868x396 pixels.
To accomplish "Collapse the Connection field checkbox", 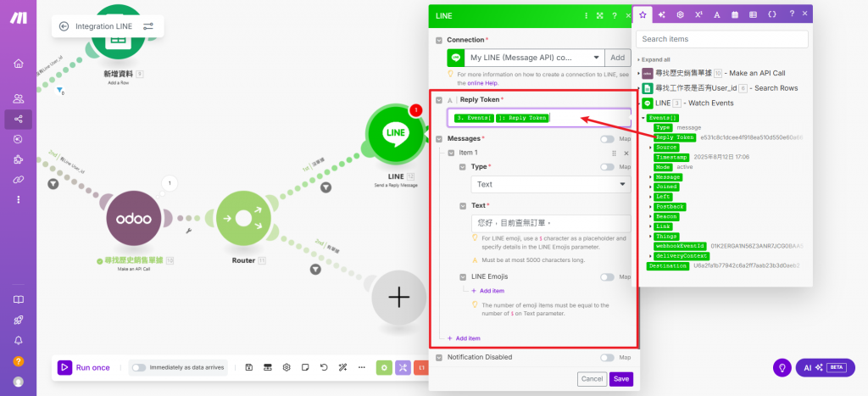I will point(439,40).
